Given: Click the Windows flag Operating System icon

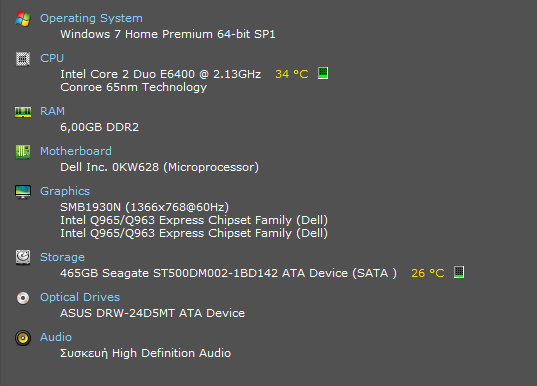Looking at the screenshot, I should 23,19.
